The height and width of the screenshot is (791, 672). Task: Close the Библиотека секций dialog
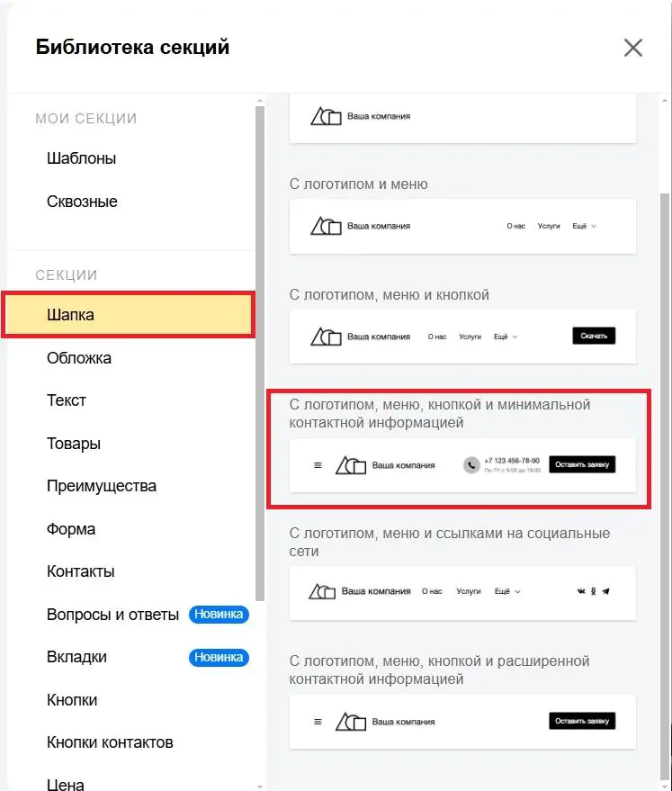(x=632, y=48)
